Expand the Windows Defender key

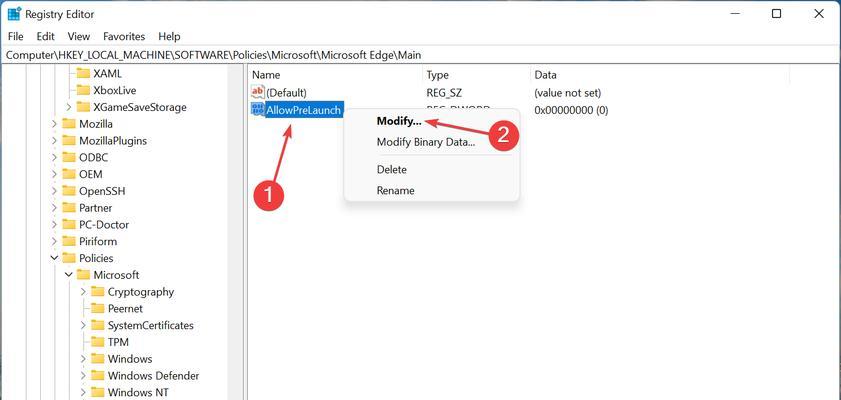pyautogui.click(x=83, y=375)
